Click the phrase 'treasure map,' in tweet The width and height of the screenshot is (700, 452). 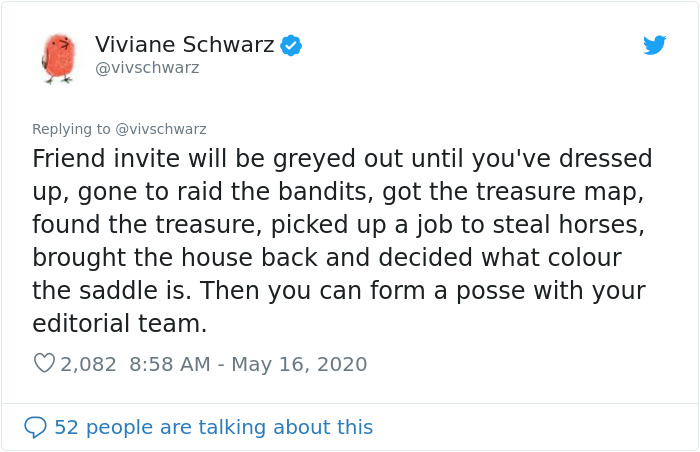(560, 192)
